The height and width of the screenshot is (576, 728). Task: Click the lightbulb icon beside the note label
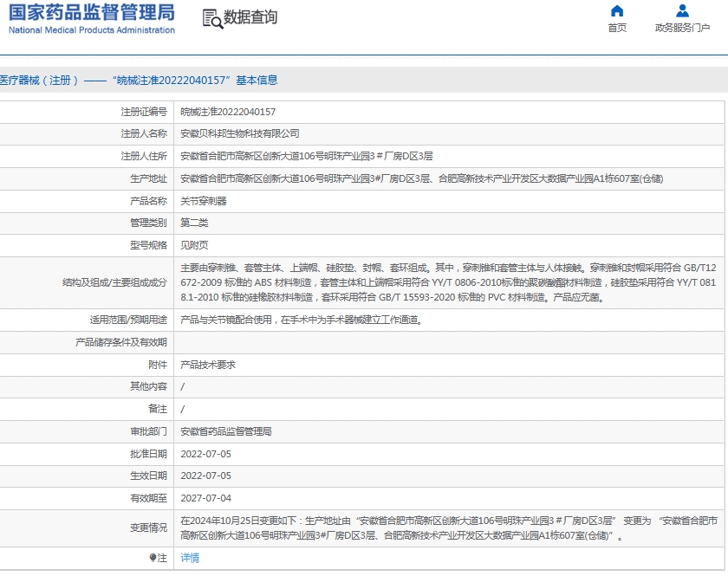click(153, 559)
